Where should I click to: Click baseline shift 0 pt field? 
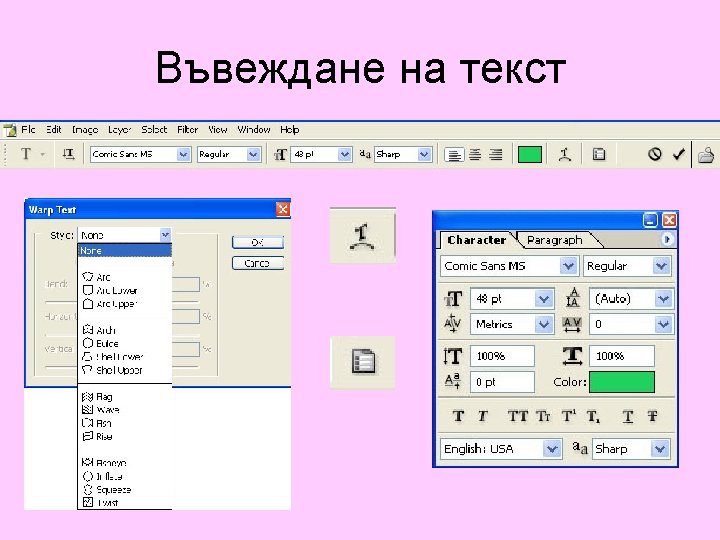[502, 382]
